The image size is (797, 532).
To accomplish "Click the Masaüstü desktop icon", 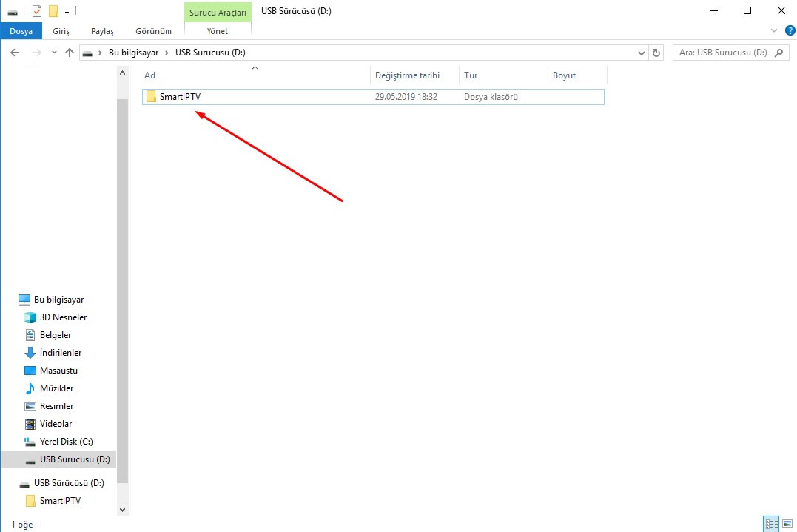I will [x=30, y=371].
